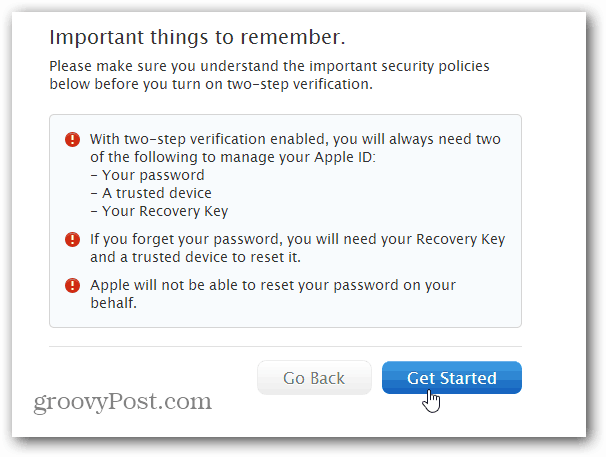Click the 'and a trusted device to reset it' line
The height and width of the screenshot is (457, 606).
(x=195, y=257)
